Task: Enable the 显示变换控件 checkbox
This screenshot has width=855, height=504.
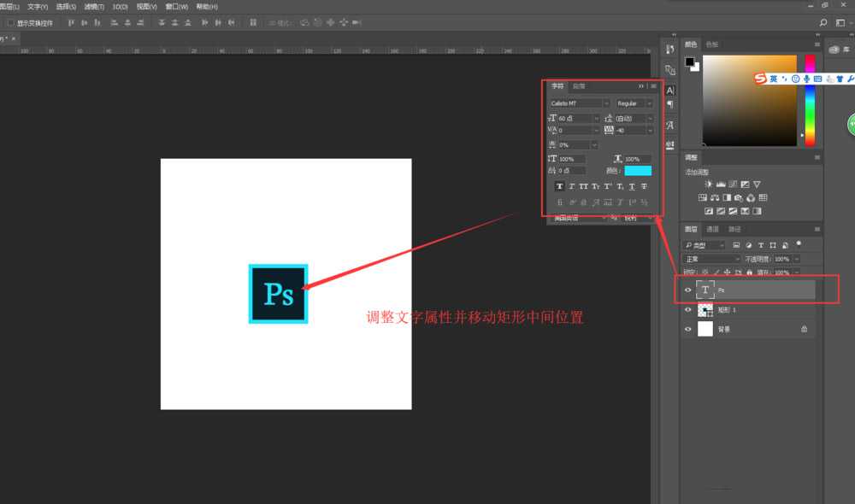Action: (10, 23)
